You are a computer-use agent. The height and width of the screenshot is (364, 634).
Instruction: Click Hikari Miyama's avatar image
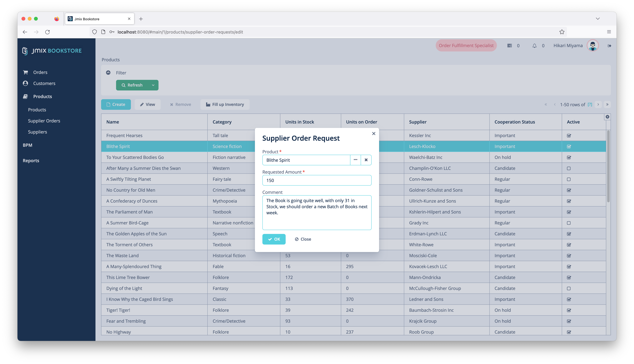pos(593,46)
